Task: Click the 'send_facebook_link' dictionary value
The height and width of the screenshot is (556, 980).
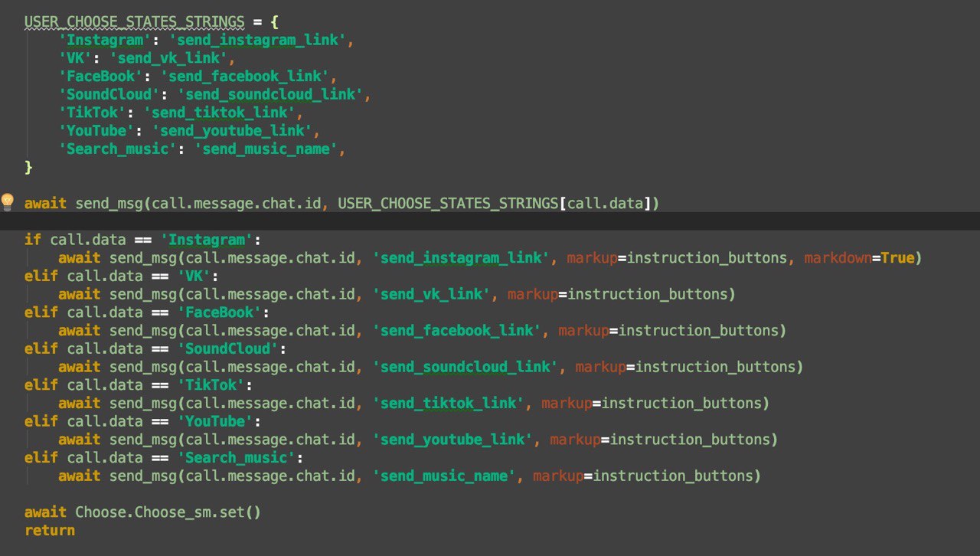Action: (245, 76)
